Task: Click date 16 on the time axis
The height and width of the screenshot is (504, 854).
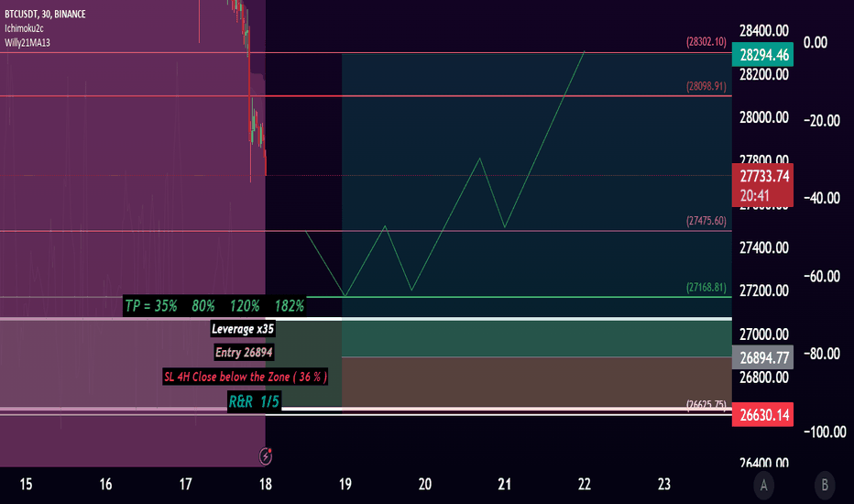Action: [105, 484]
